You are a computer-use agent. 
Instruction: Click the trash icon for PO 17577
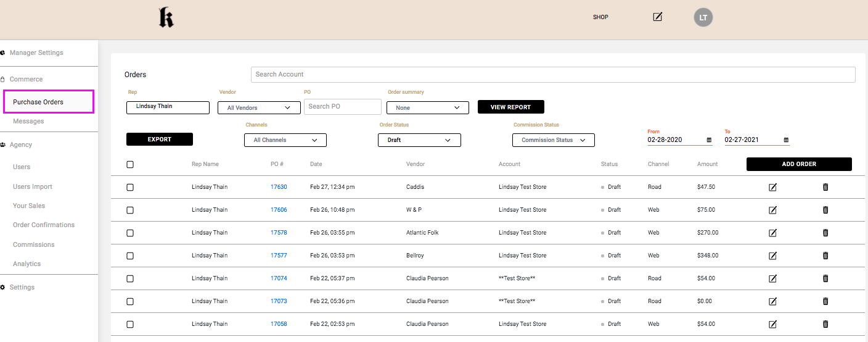tap(825, 256)
